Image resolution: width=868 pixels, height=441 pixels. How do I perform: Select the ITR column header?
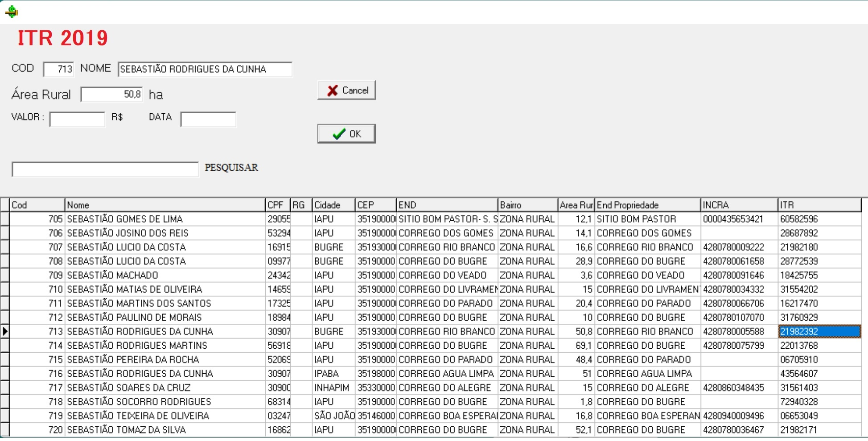point(819,205)
